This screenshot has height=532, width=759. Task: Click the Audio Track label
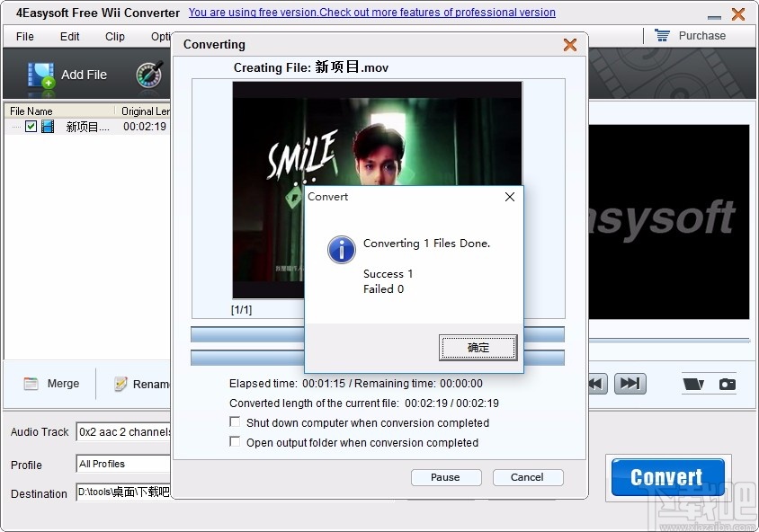coord(40,432)
